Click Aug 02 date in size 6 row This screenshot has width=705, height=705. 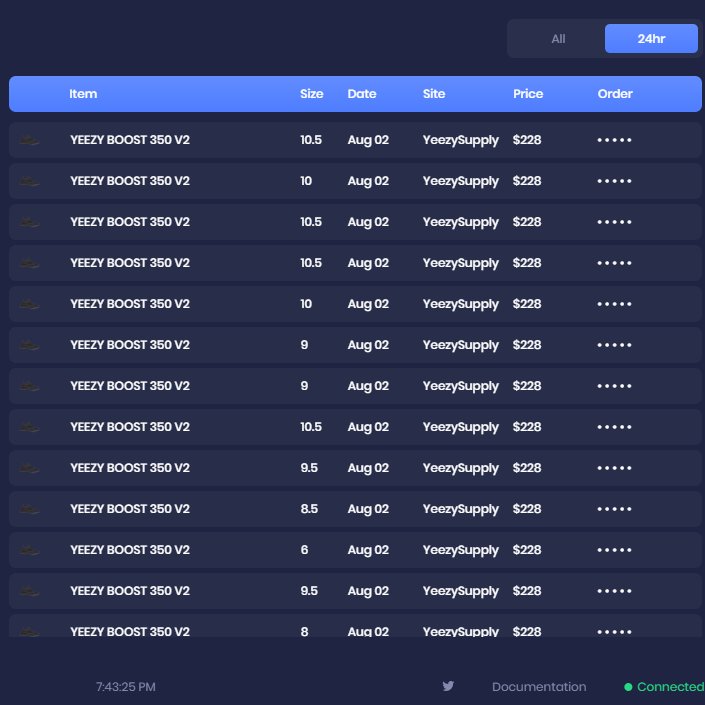[368, 550]
